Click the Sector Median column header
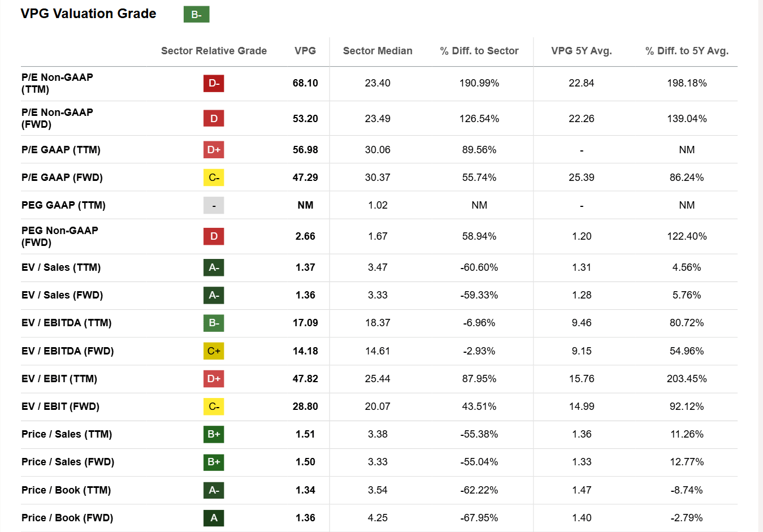 (x=378, y=51)
